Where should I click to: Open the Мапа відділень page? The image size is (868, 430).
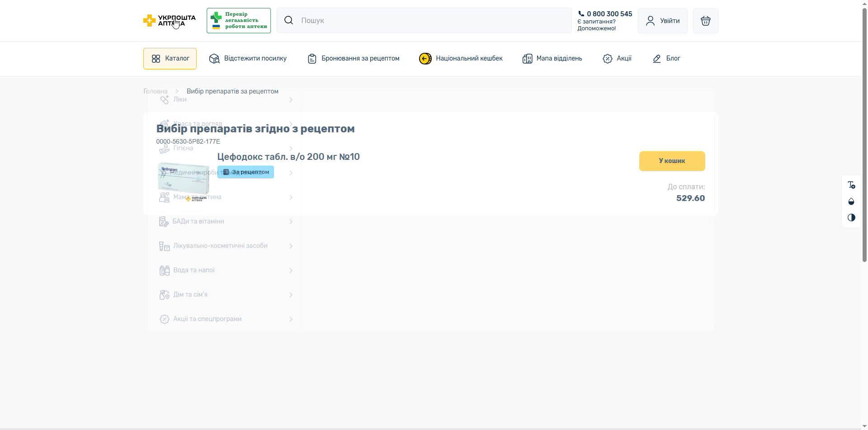pos(552,59)
